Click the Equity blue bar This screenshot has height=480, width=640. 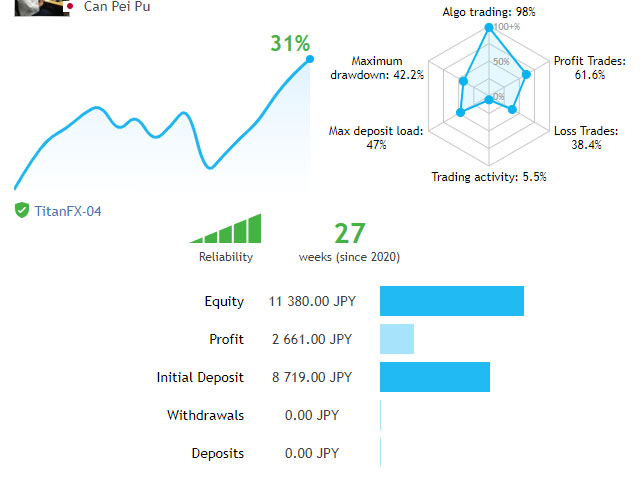(x=452, y=301)
